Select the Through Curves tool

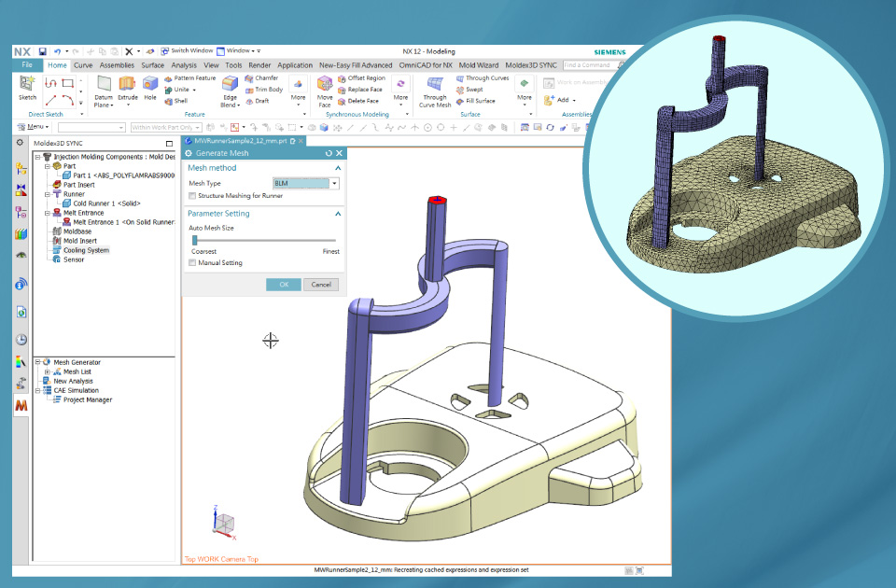483,78
